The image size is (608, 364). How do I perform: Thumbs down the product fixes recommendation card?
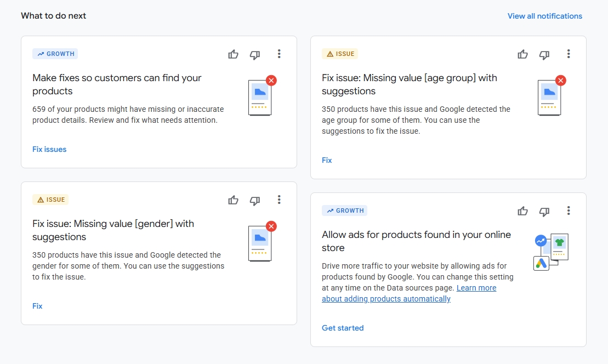click(254, 54)
